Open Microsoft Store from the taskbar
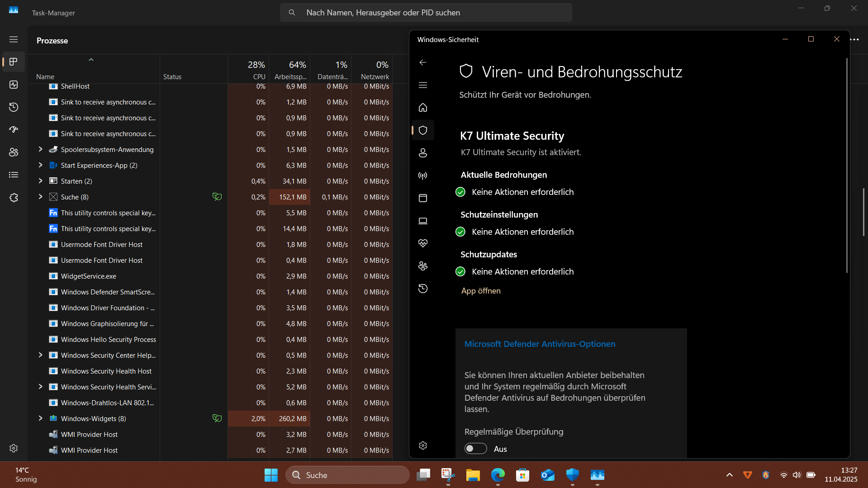Image resolution: width=868 pixels, height=488 pixels. pyautogui.click(x=523, y=475)
